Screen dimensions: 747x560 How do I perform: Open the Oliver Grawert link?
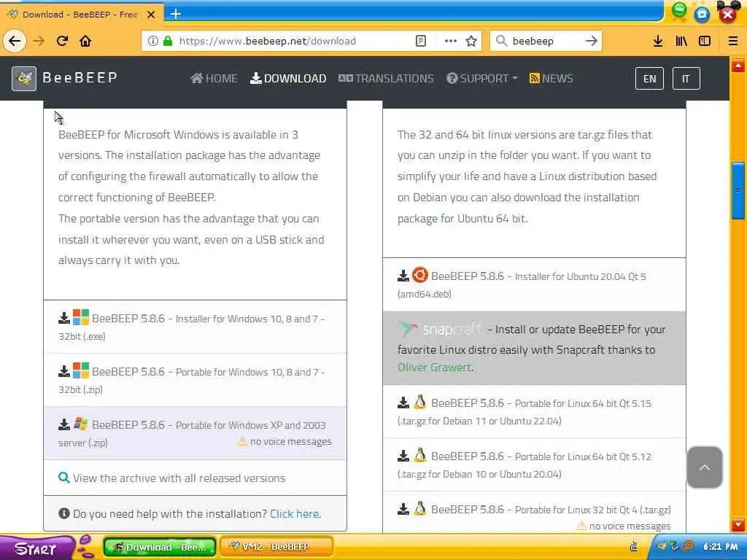(x=435, y=367)
